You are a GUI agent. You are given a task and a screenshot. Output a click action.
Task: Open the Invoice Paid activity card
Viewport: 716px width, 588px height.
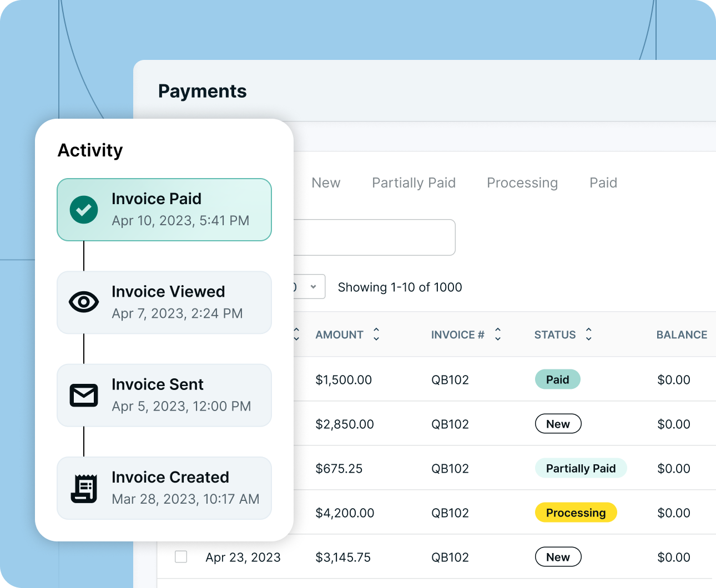click(164, 210)
